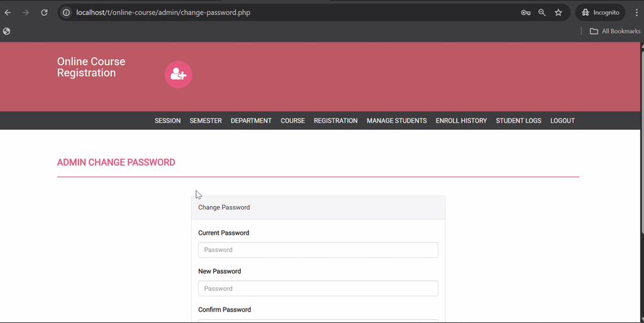The width and height of the screenshot is (644, 323).
Task: Open the COURSE menu item
Action: tap(293, 121)
